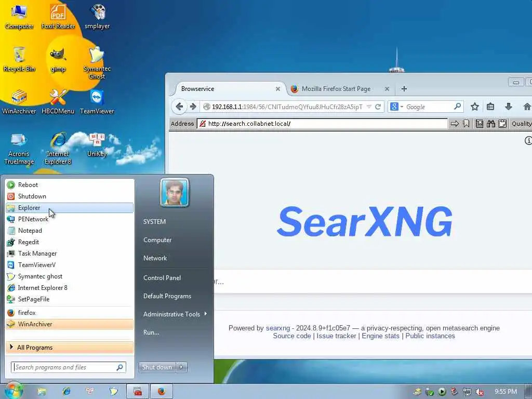Open Source code link
Image resolution: width=532 pixels, height=399 pixels.
[292, 336]
